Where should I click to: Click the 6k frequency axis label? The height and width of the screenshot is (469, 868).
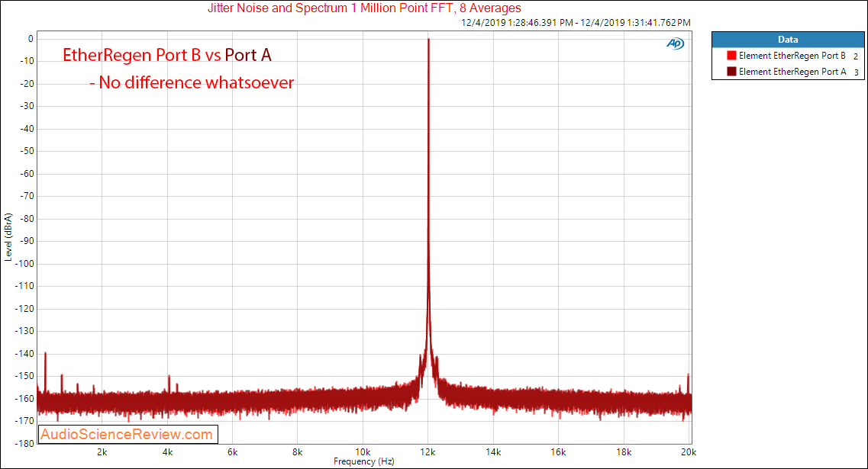pyautogui.click(x=233, y=452)
